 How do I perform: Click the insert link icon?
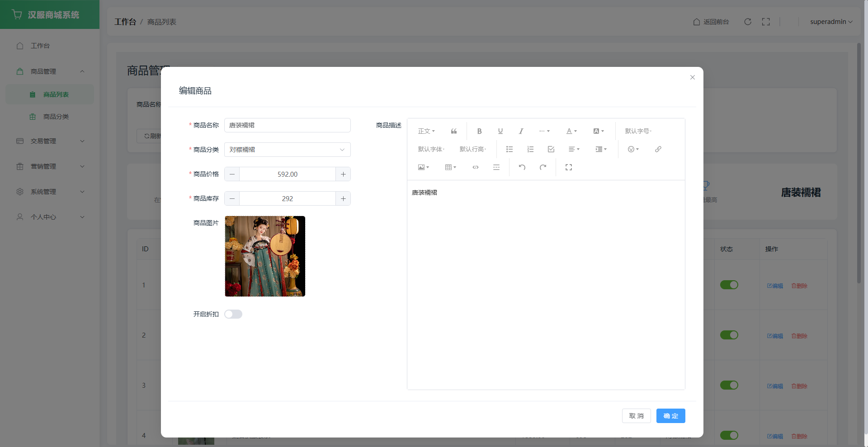658,149
